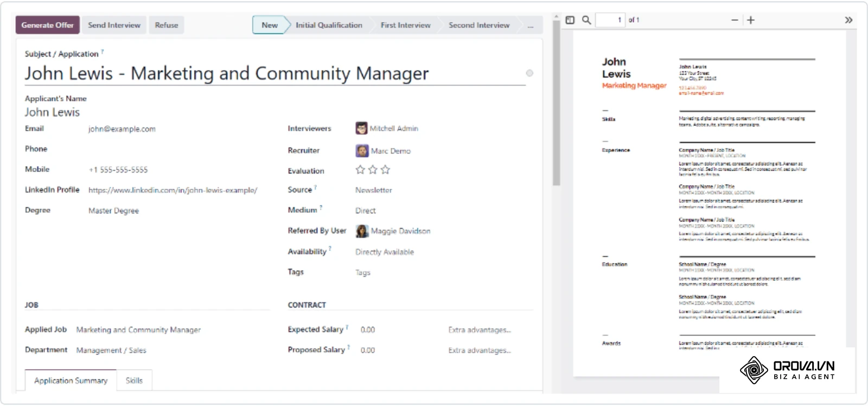Select the Initial Qualification stage
The image size is (868, 406).
tap(329, 25)
